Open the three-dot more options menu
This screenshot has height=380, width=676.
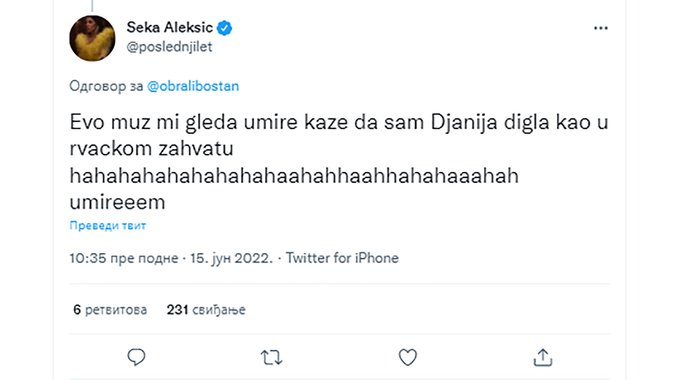[x=601, y=28]
